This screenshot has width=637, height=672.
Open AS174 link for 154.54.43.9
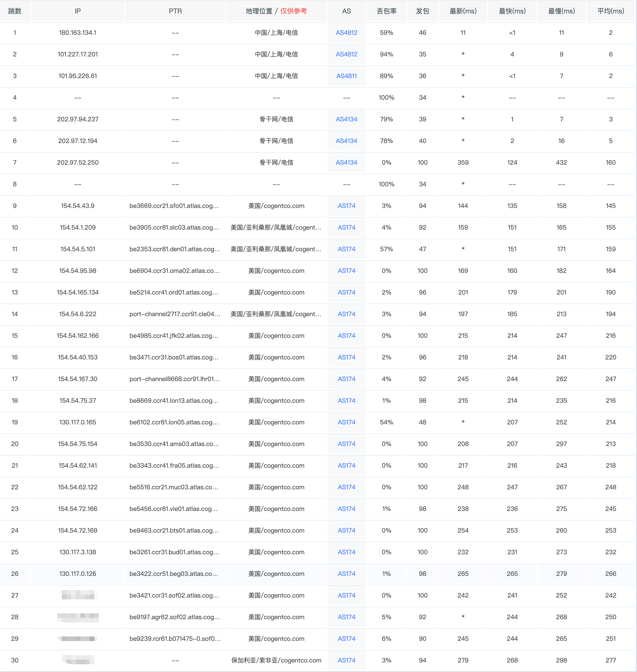coord(346,206)
